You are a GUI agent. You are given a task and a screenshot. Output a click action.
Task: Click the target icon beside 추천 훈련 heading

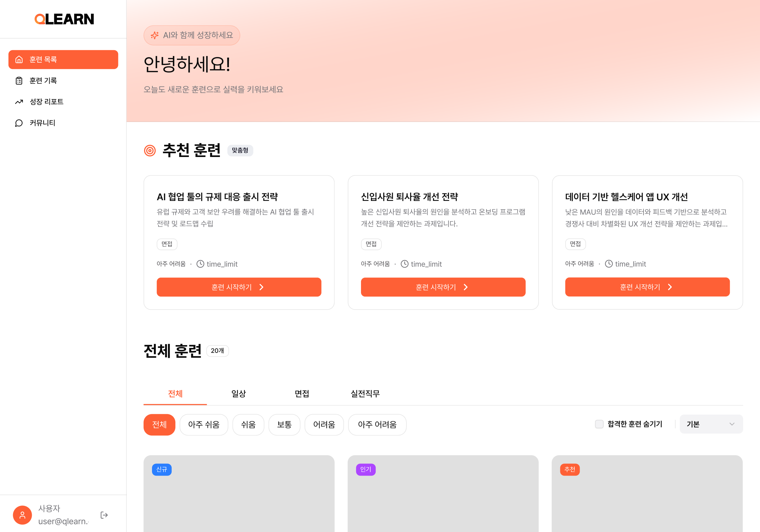(x=150, y=150)
